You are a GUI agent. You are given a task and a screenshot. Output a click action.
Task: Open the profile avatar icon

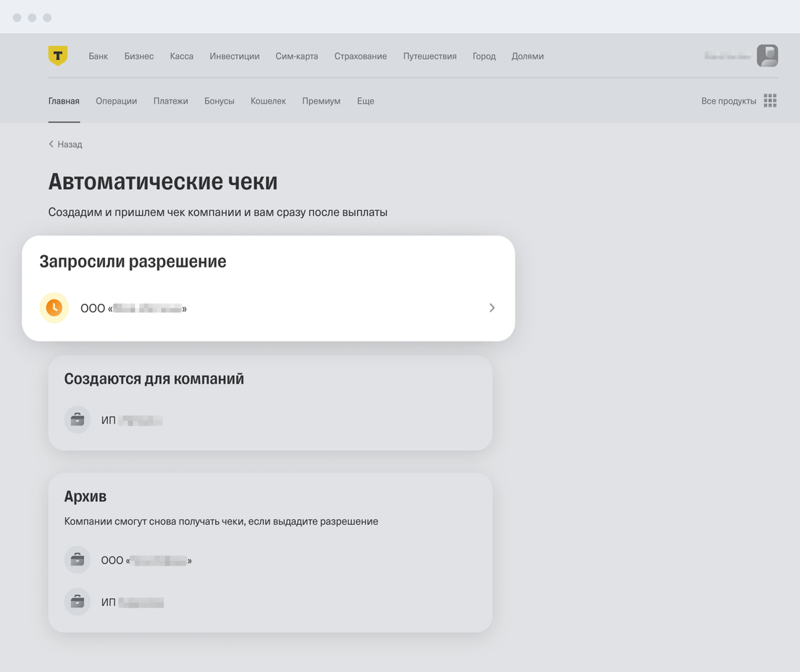pos(767,56)
